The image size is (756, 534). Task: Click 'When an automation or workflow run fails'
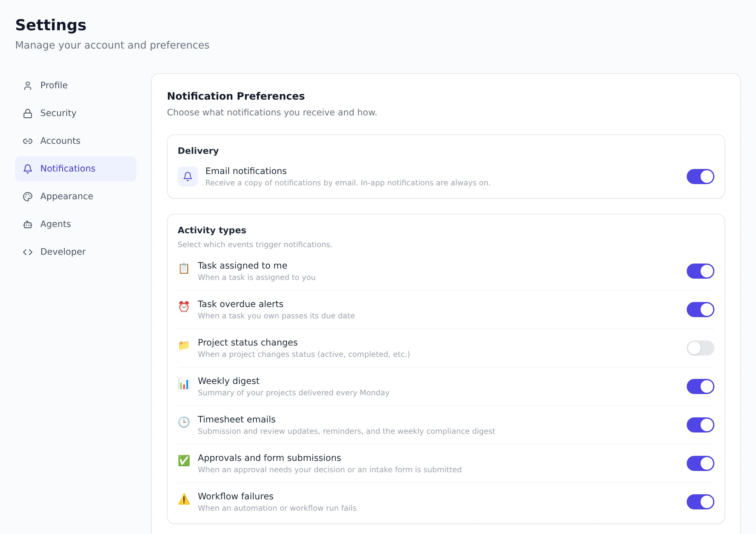coord(277,508)
